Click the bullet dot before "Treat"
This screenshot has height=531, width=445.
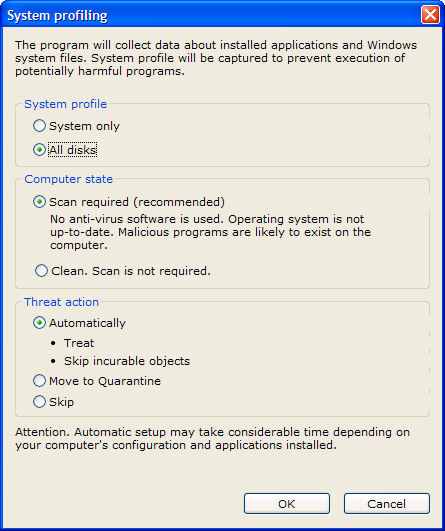click(x=53, y=343)
